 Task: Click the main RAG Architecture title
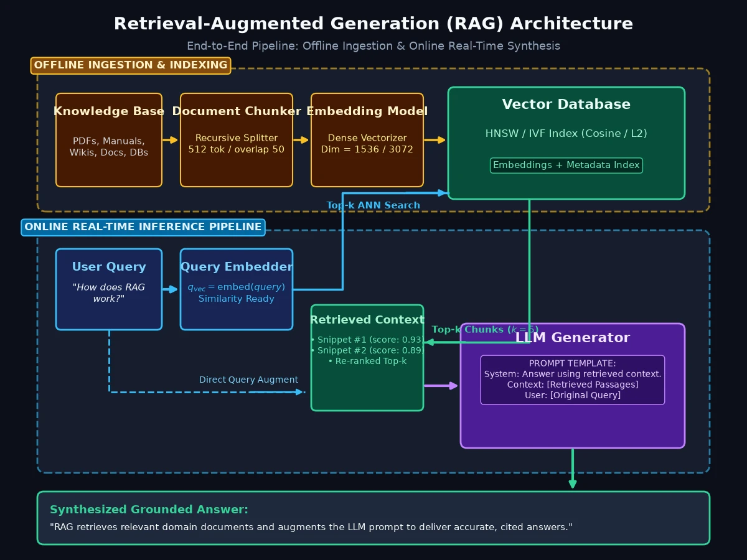[x=374, y=24]
